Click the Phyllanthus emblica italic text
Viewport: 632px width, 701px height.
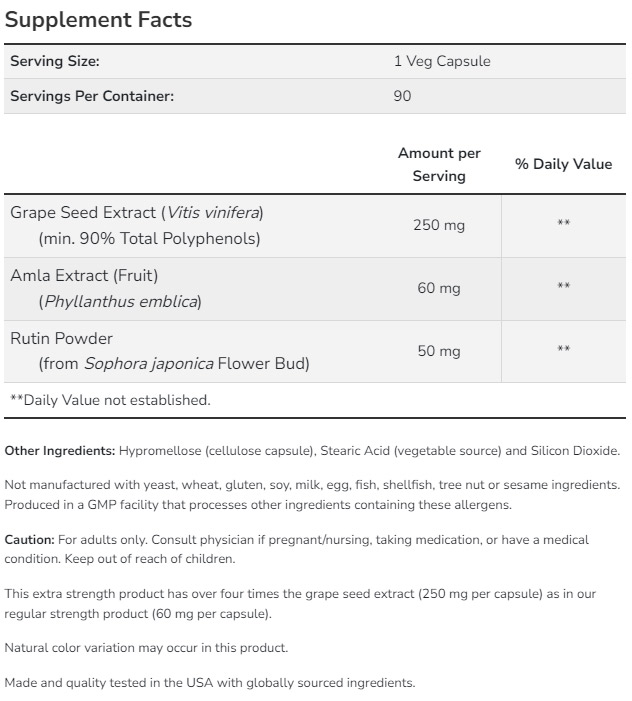[120, 301]
